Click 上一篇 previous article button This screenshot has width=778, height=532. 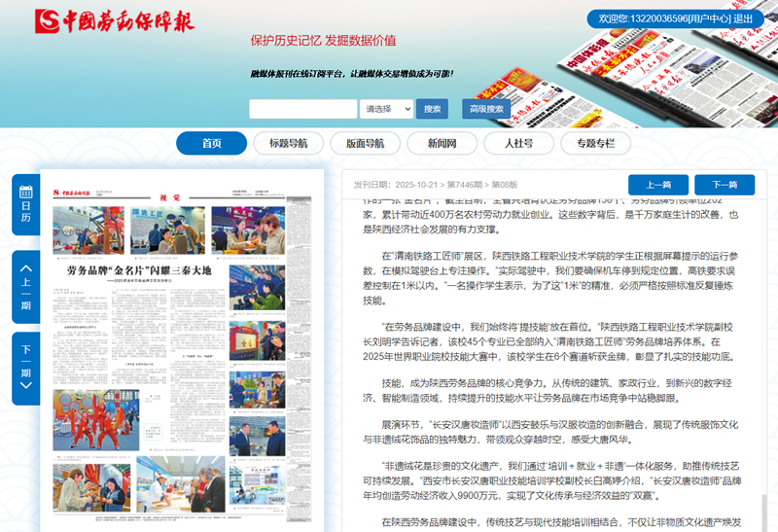pos(657,185)
